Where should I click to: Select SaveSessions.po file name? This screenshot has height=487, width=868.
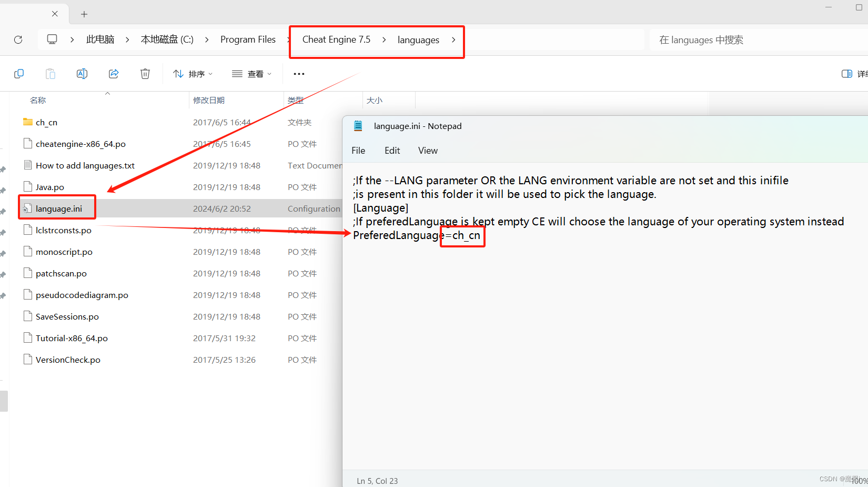67,316
